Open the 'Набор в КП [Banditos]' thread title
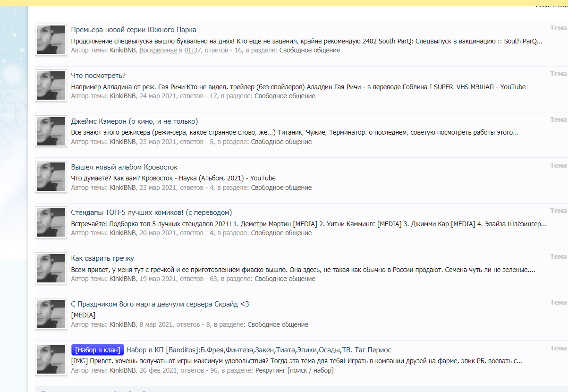568x392 pixels. point(259,350)
